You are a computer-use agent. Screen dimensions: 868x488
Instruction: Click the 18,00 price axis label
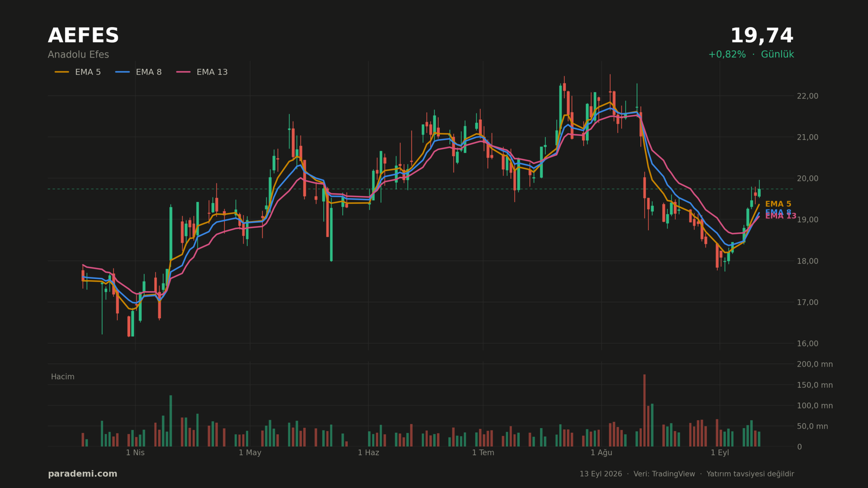point(807,261)
